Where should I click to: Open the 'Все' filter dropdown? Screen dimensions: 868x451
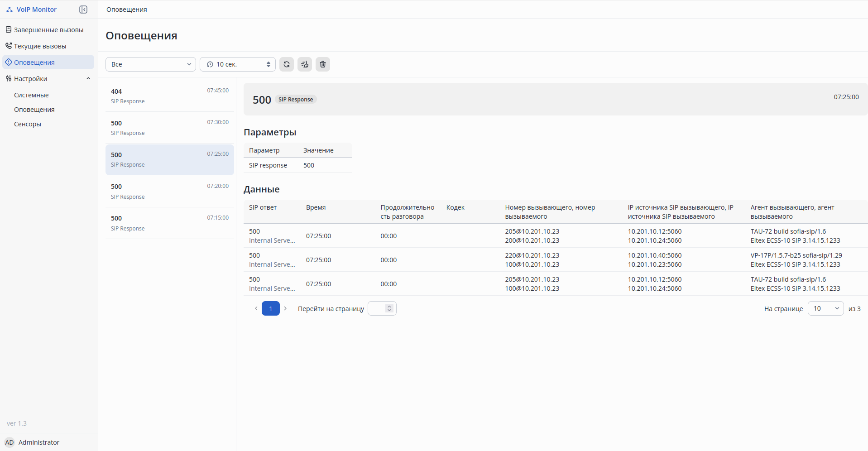(x=150, y=64)
